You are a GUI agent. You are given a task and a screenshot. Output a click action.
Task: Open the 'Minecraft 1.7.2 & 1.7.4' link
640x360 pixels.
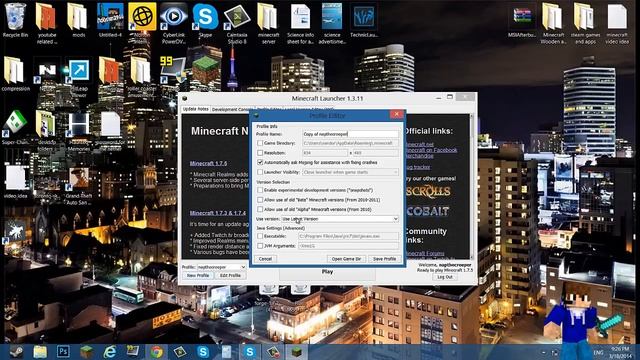[x=218, y=213]
